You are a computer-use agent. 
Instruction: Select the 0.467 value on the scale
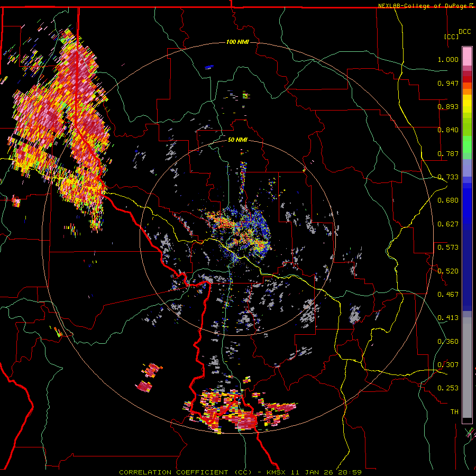tap(448, 295)
